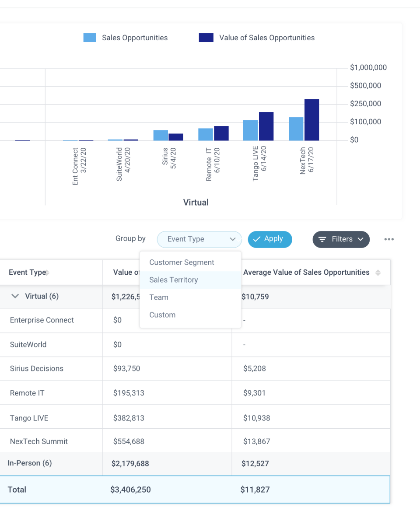Viewport: 420px width, 521px height.
Task: Open the Filters panel
Action: pyautogui.click(x=341, y=239)
